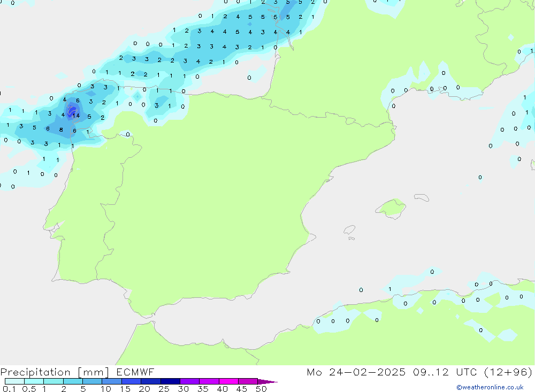The height and width of the screenshot is (392, 535).
Task: Click the 15–20 mm royal blue swatch
Action: 132,381
